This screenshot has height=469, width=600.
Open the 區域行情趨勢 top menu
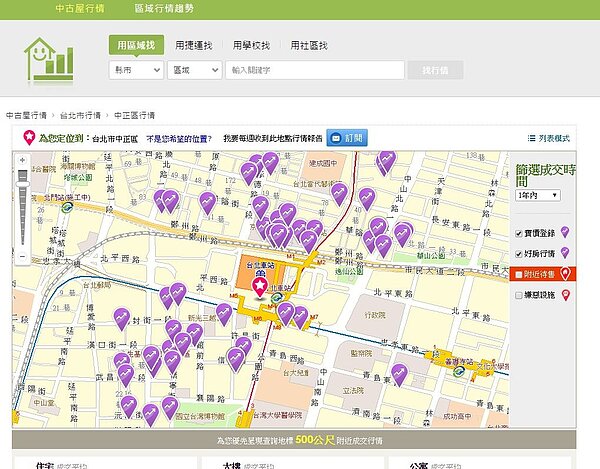pos(164,8)
